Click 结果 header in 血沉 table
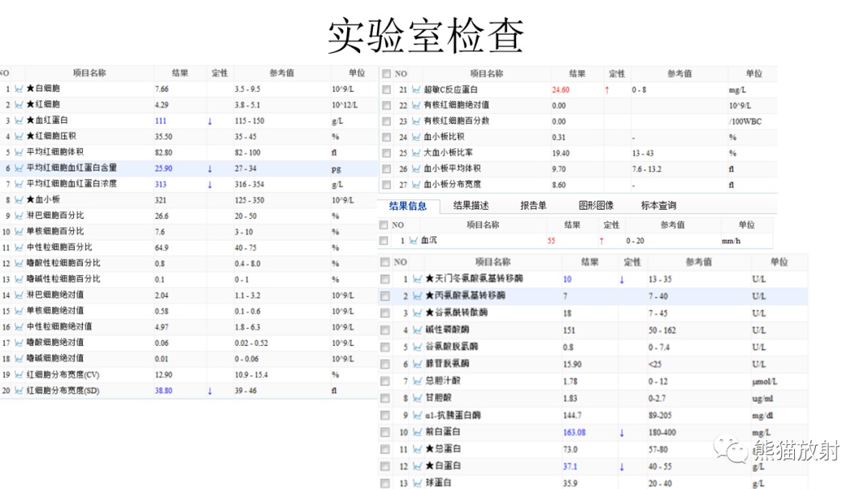This screenshot has width=868, height=489. point(572,225)
